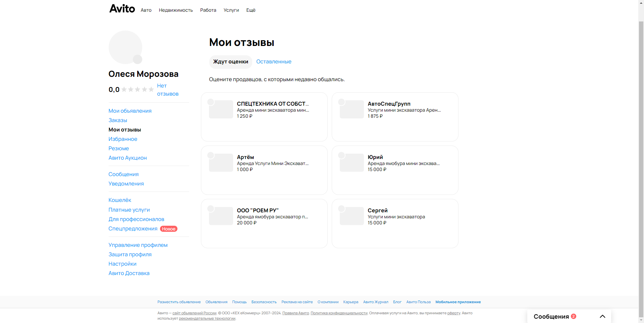The width and height of the screenshot is (644, 323).
Task: Click the profile avatar of Олеся Морозова
Action: pyautogui.click(x=125, y=47)
